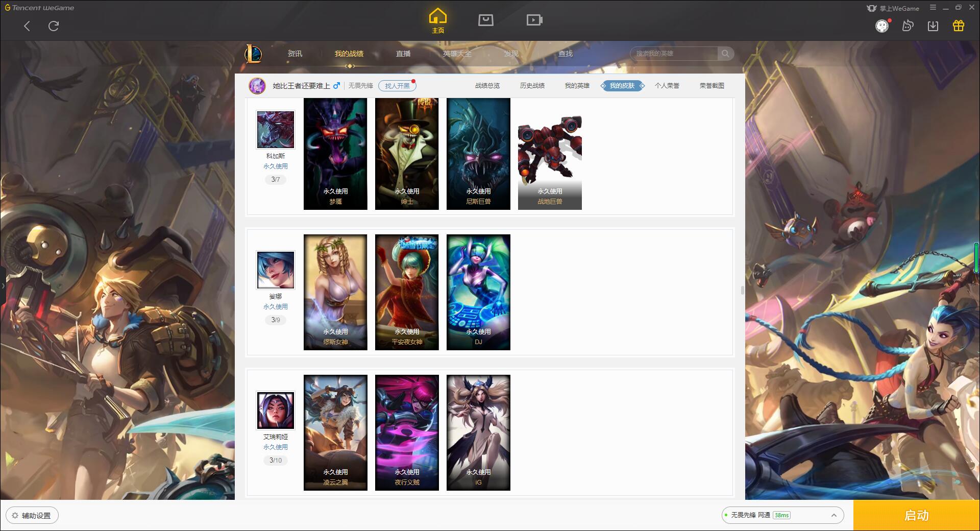Expand the left edge side panel arrow
Screen dimensions: 980x531
(3, 286)
